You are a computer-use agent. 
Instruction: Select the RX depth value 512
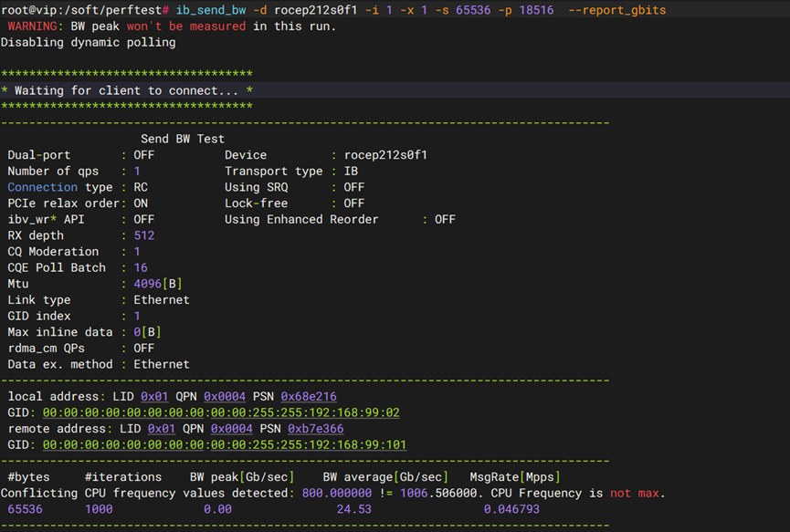pyautogui.click(x=143, y=235)
